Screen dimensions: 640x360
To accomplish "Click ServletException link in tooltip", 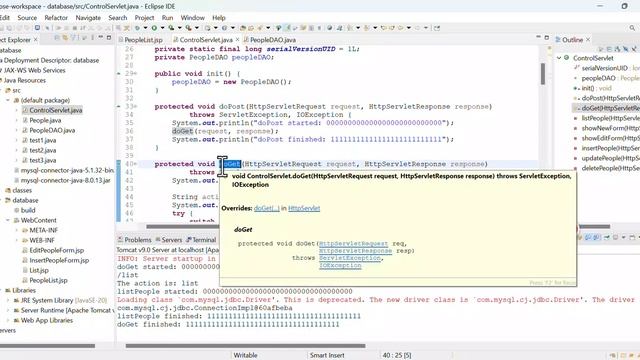I will [350, 258].
